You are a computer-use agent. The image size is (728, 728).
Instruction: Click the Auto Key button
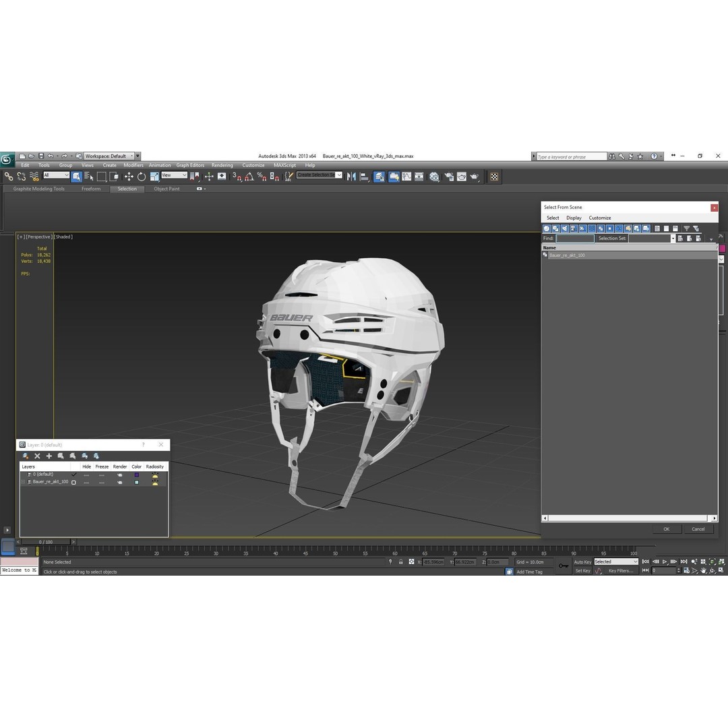[582, 562]
